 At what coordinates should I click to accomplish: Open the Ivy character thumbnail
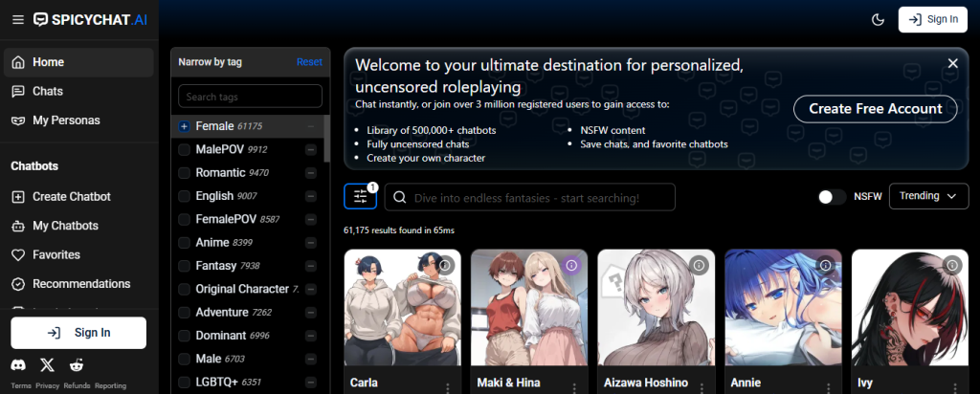point(910,308)
